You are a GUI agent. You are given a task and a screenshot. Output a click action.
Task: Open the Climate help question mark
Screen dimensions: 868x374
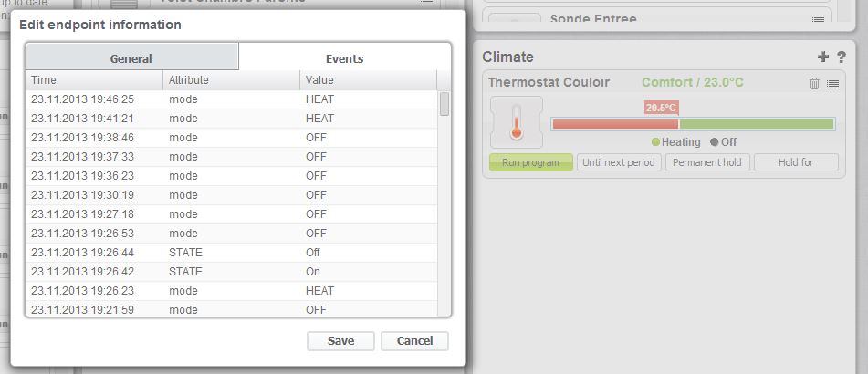(841, 57)
